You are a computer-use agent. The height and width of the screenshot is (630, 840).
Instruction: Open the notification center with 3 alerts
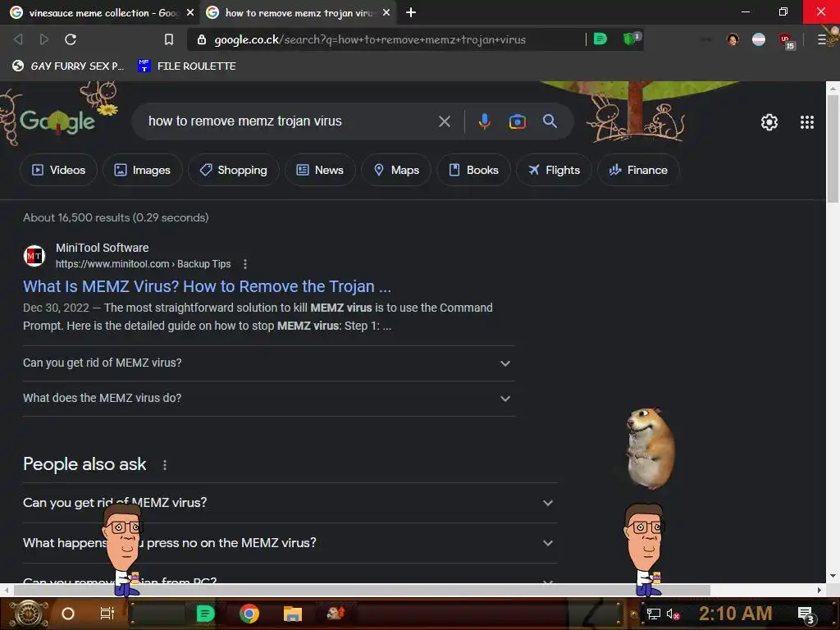click(x=806, y=615)
